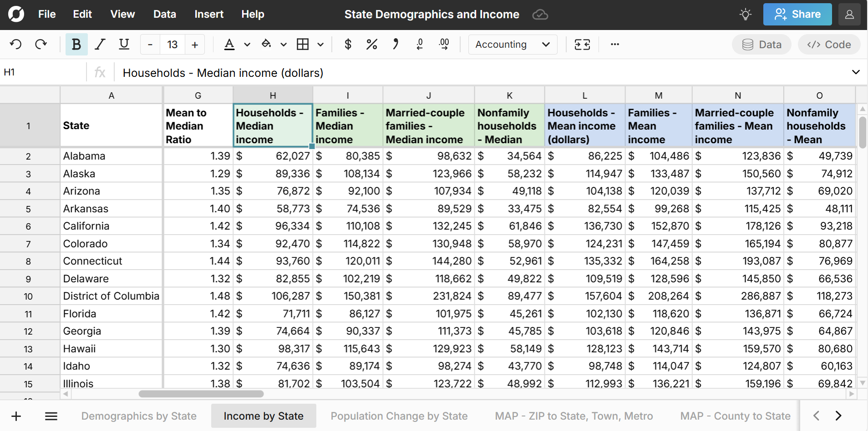The width and height of the screenshot is (868, 431).
Task: Open the Accounting number format dropdown
Action: tap(513, 45)
